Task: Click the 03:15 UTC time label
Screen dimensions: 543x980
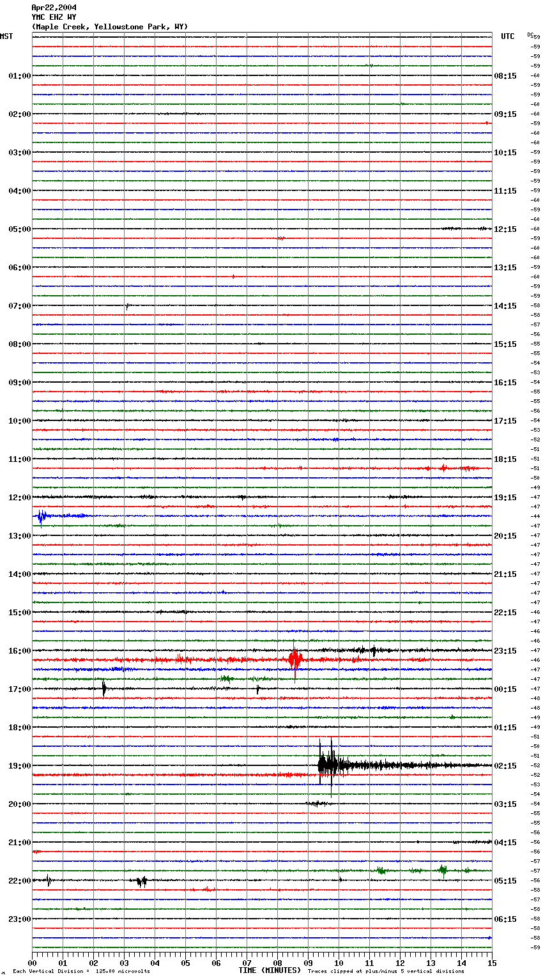Action: (x=505, y=804)
